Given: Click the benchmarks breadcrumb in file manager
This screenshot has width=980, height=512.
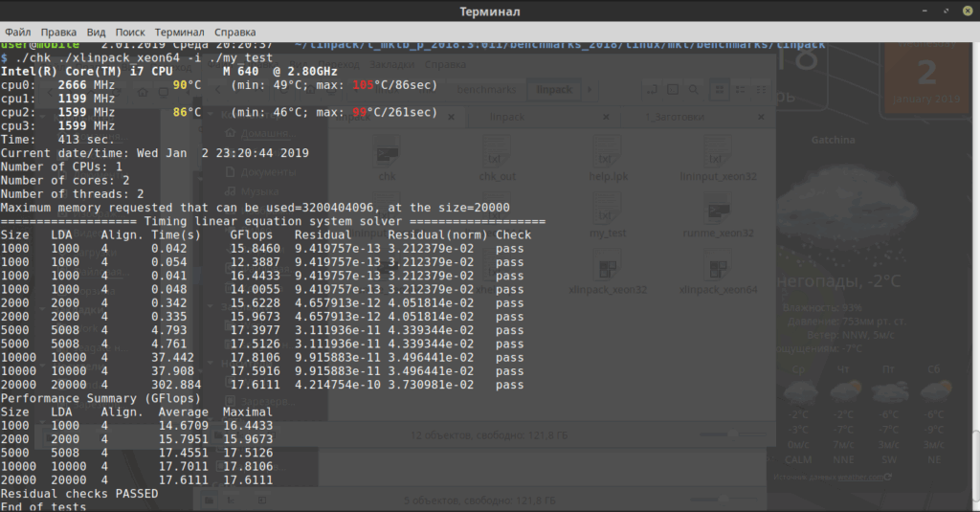Looking at the screenshot, I should pyautogui.click(x=486, y=89).
